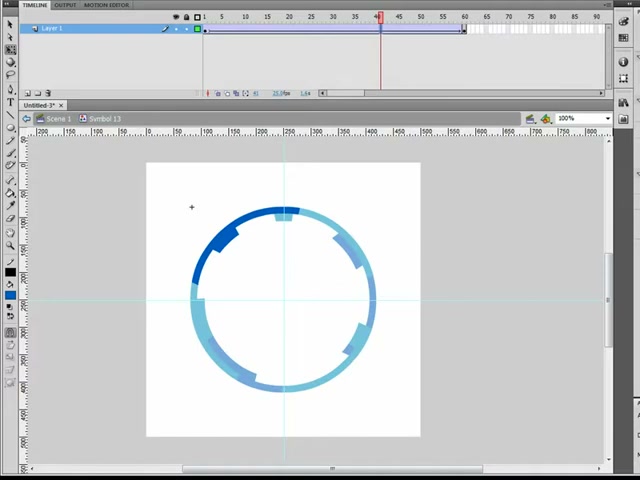Toggle Snap to Objects magnet
This screenshot has width=640, height=480.
(10, 333)
